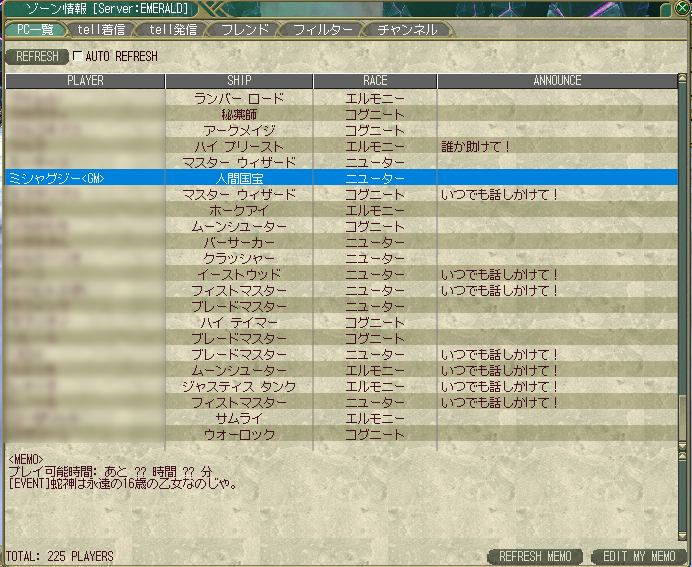
Task: Select the ハイ プリースト row
Action: click(342, 146)
